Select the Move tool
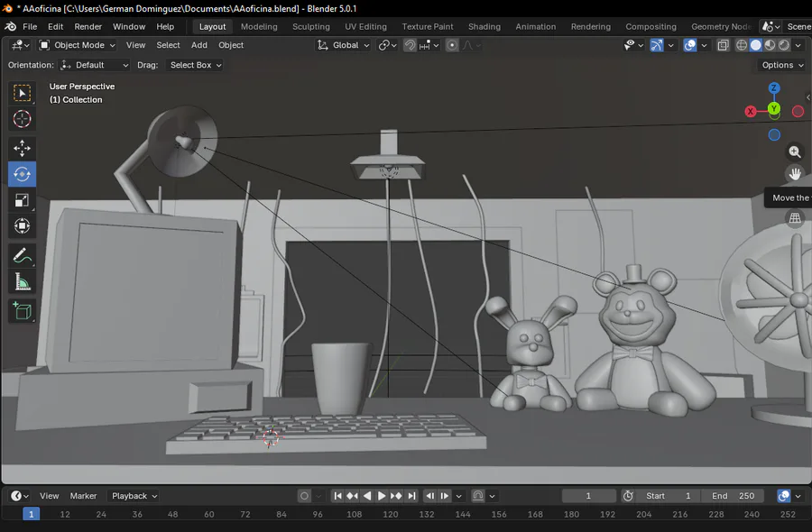The image size is (812, 532). (x=22, y=149)
